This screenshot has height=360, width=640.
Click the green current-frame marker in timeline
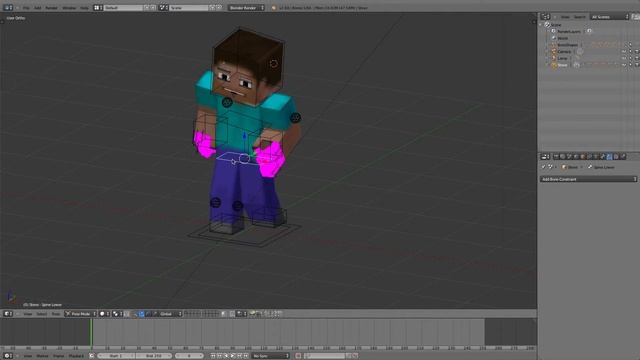[x=91, y=333]
